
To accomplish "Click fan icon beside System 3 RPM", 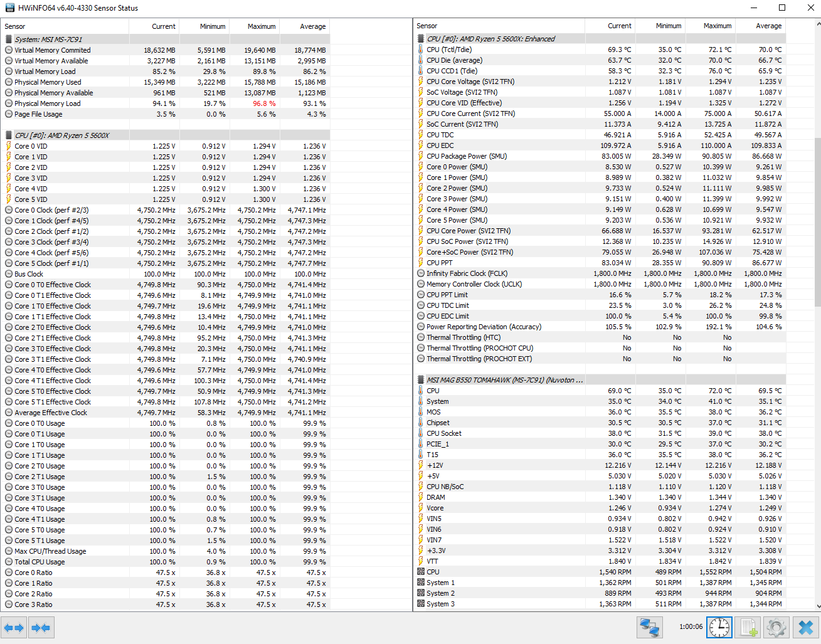I will tap(421, 604).
